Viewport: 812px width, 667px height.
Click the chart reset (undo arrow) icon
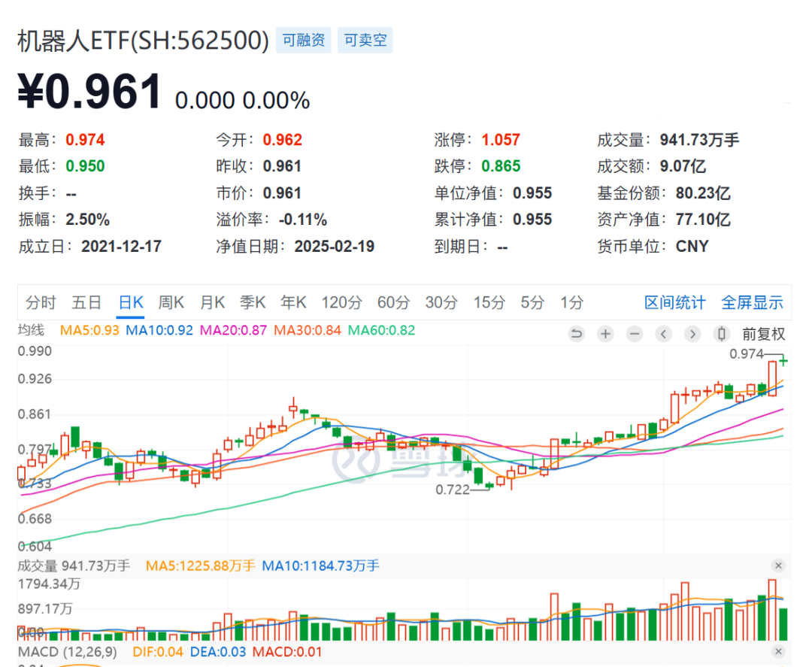[577, 334]
